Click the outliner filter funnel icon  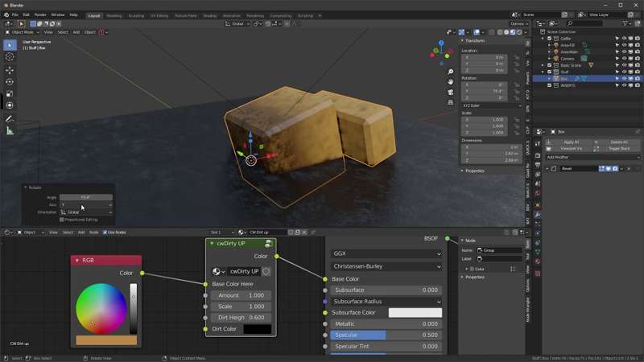coord(625,23)
